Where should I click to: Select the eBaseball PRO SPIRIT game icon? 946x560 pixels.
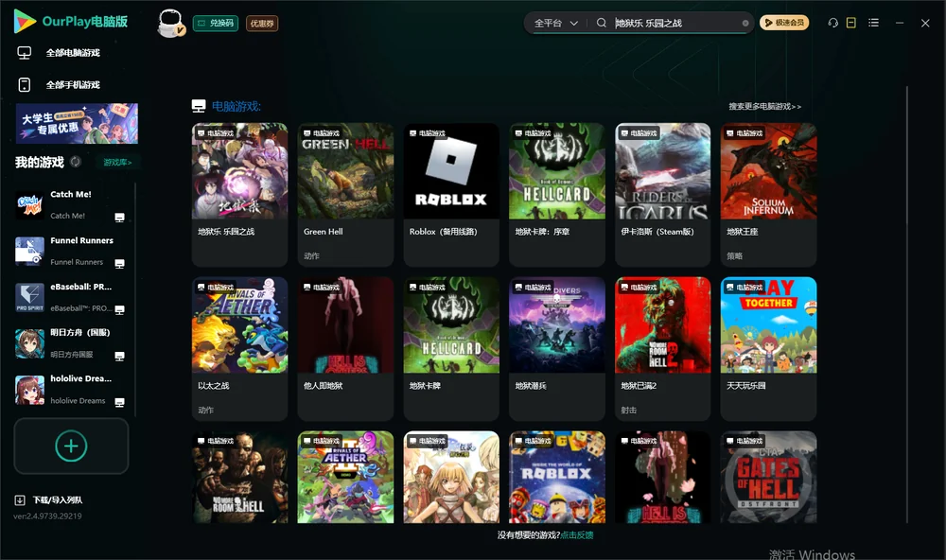click(29, 297)
